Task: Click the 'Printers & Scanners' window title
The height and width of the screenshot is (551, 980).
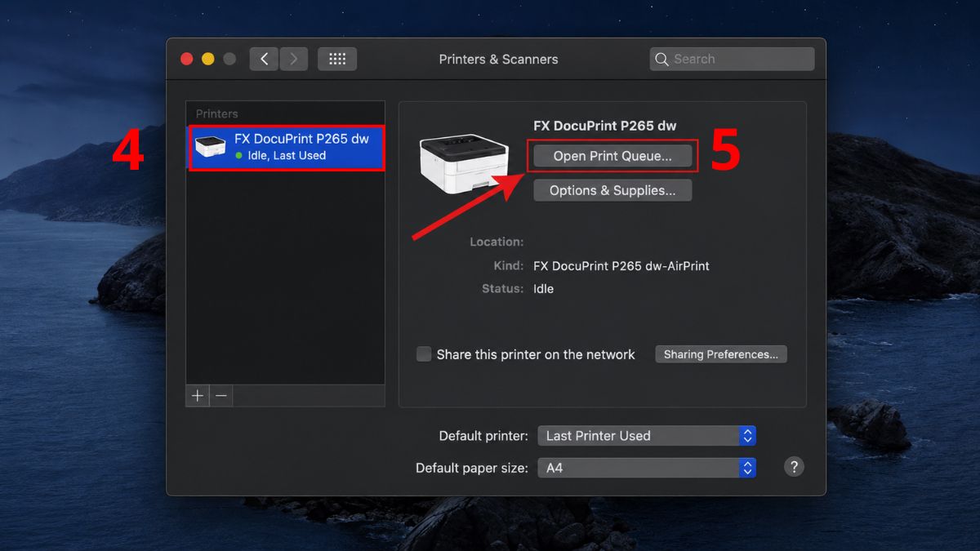Action: (499, 59)
